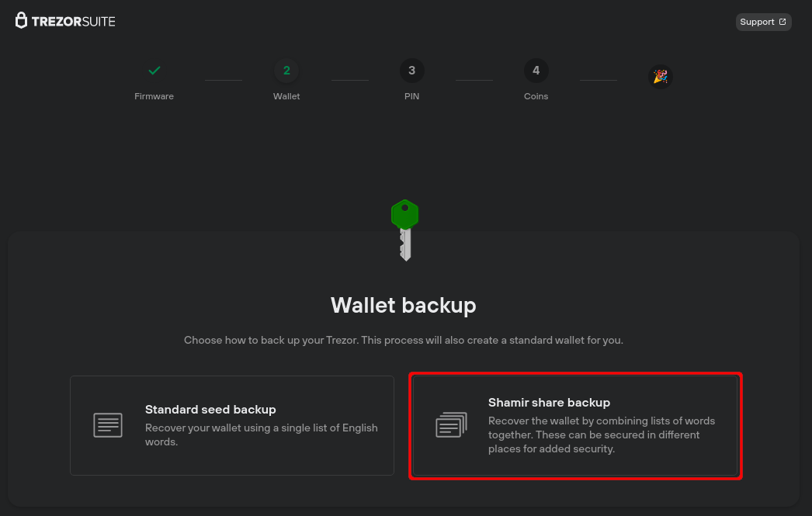Click the Wallet step label
This screenshot has height=516, width=812.
(286, 96)
